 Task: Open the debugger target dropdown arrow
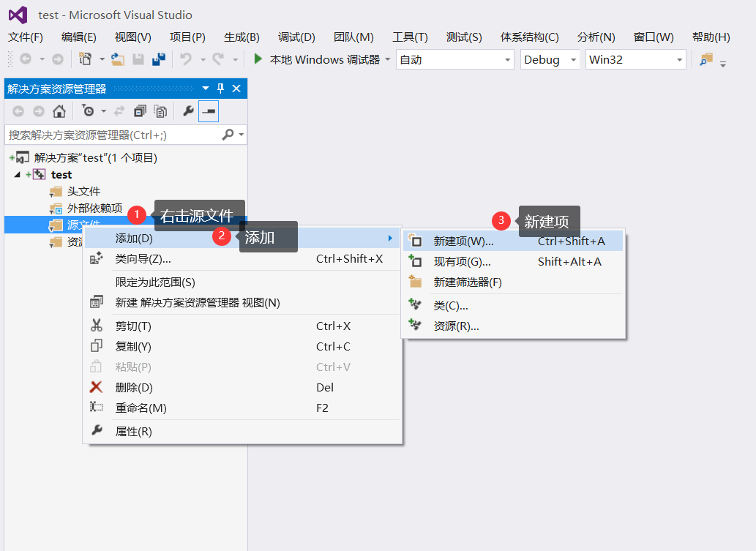tap(387, 59)
